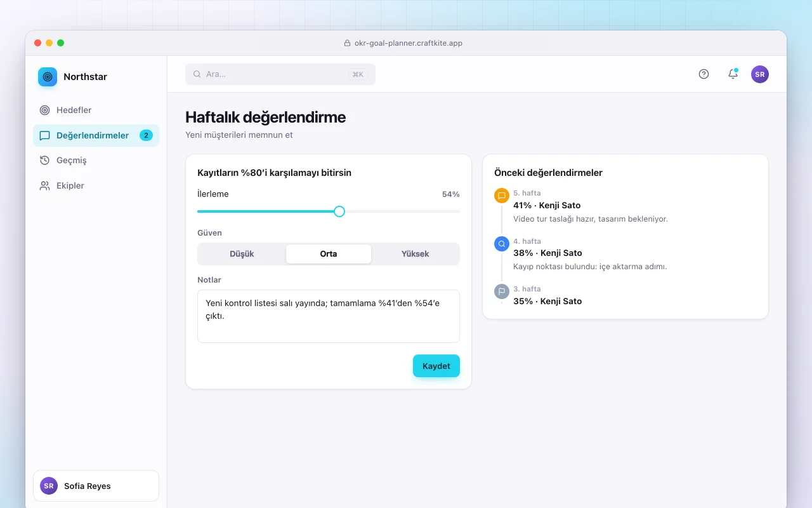Open Geçmiş page
This screenshot has height=508, width=812.
tap(96, 160)
